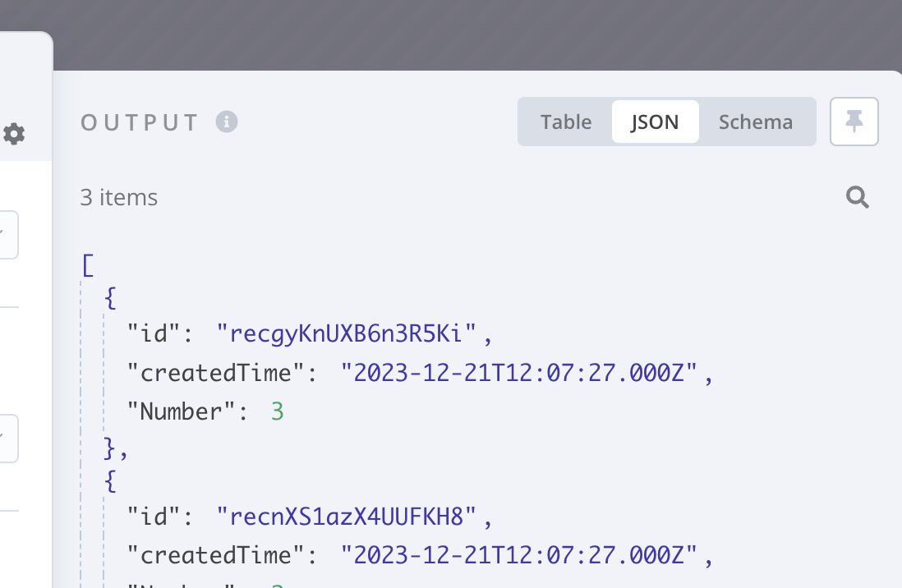Open settings with the gear icon
902x588 pixels.
[x=14, y=134]
